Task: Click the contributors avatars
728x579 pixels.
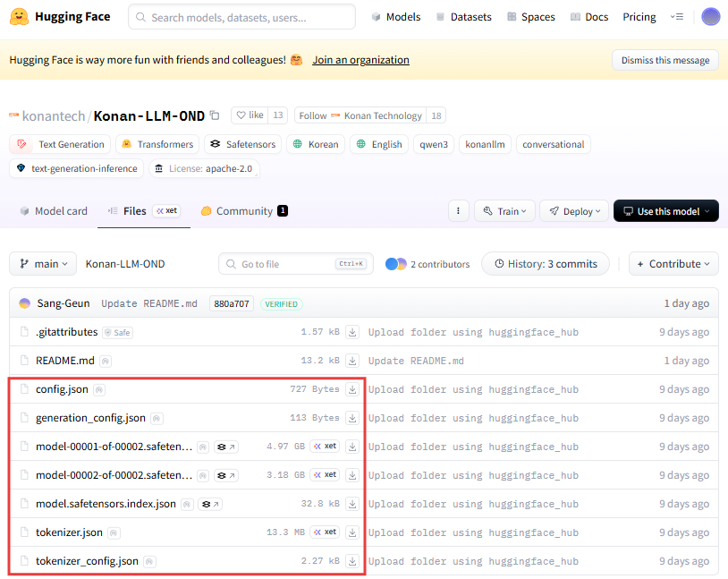Action: (396, 264)
